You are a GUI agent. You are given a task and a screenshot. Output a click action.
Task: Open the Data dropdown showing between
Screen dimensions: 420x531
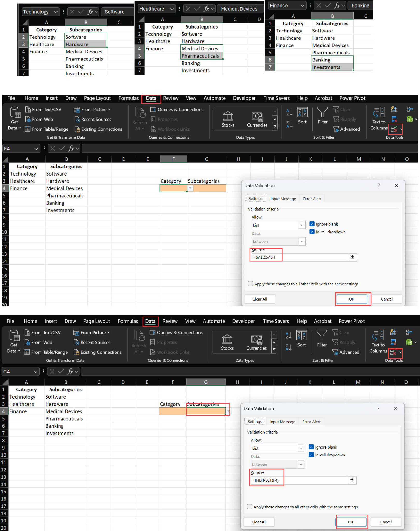[x=301, y=241]
